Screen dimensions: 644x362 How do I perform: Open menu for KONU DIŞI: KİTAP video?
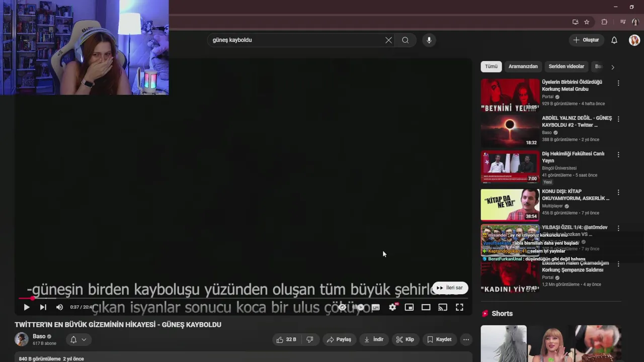(x=618, y=193)
